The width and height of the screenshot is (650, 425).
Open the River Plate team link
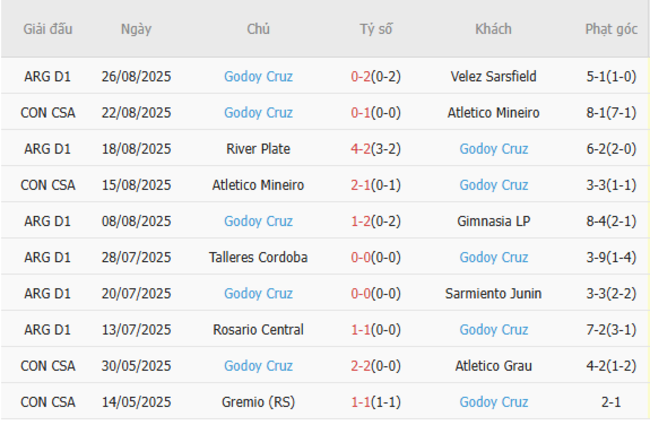tap(258, 149)
